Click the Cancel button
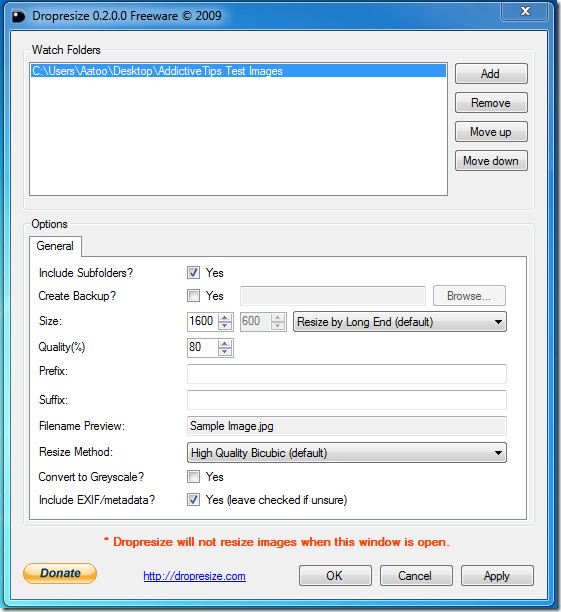The width and height of the screenshot is (561, 612). (416, 576)
